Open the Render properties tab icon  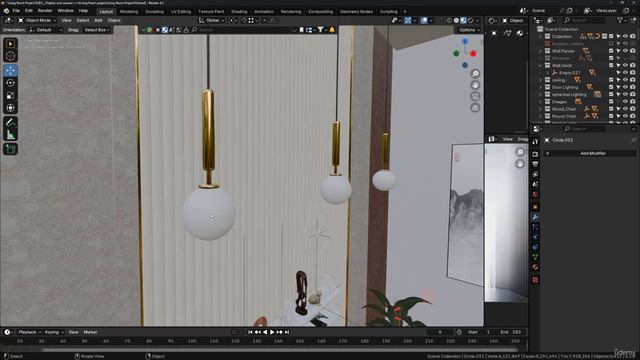[535, 154]
